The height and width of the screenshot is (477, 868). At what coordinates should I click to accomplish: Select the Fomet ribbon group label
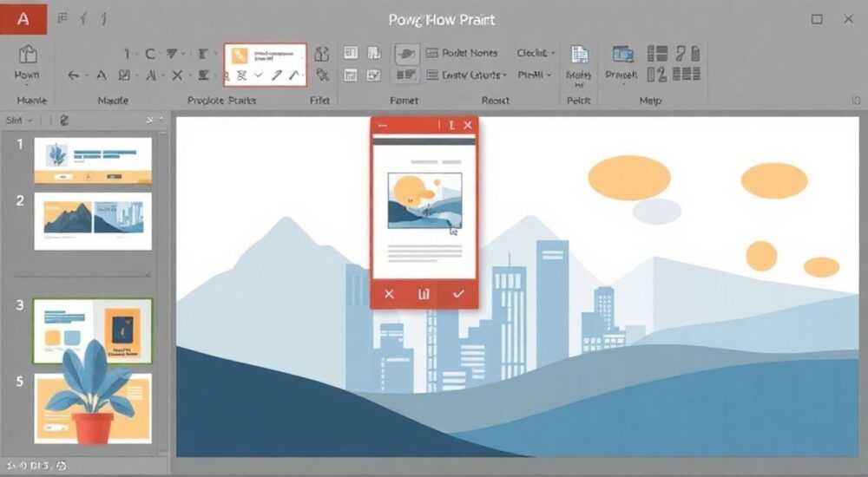(404, 100)
